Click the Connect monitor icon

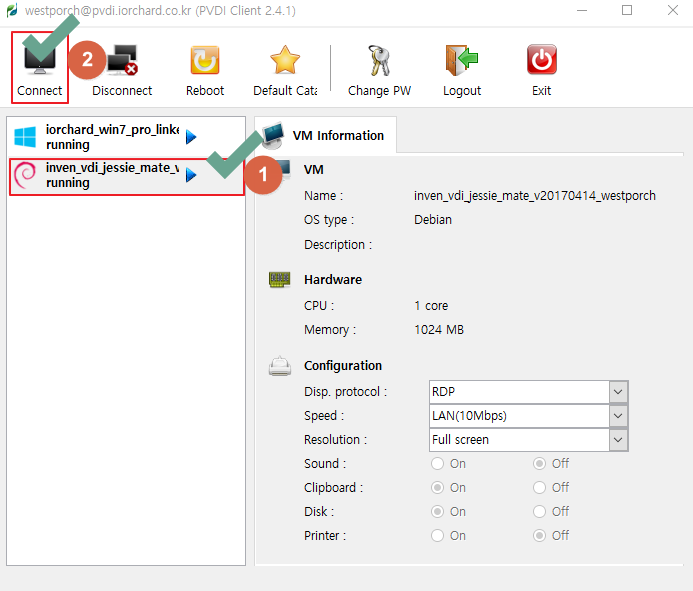click(x=40, y=59)
